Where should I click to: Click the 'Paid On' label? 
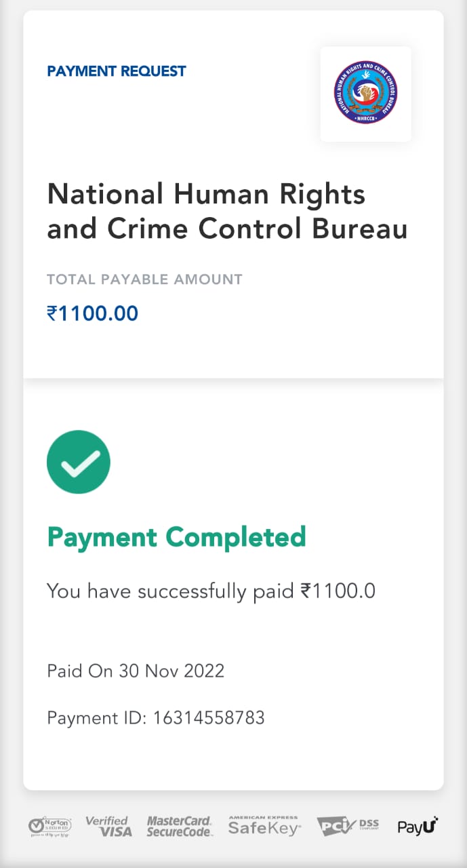click(x=81, y=671)
